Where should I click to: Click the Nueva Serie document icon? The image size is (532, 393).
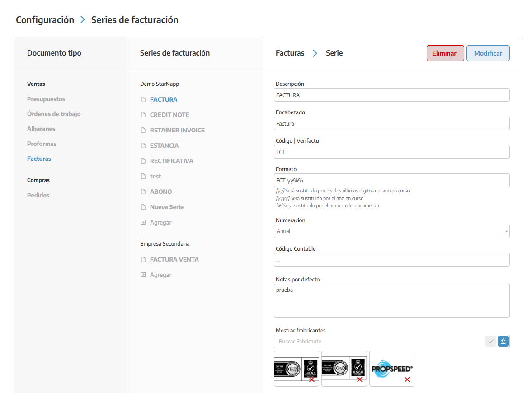pyautogui.click(x=143, y=207)
